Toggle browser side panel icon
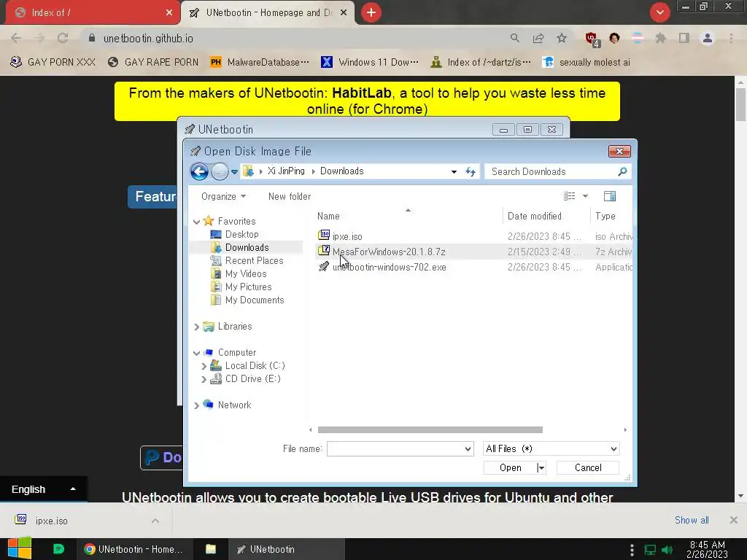This screenshot has height=560, width=747. point(684,38)
